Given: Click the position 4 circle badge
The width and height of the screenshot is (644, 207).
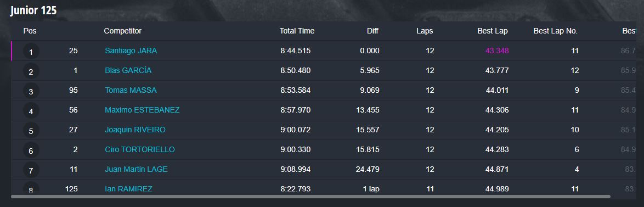Looking at the screenshot, I should click(x=31, y=111).
